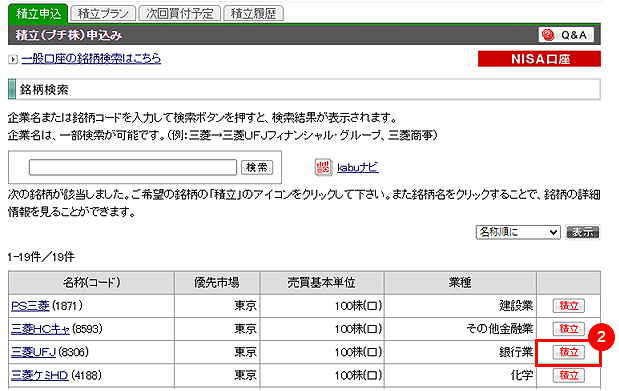Open the 積立プラン tab
This screenshot has width=619, height=391.
[x=103, y=14]
